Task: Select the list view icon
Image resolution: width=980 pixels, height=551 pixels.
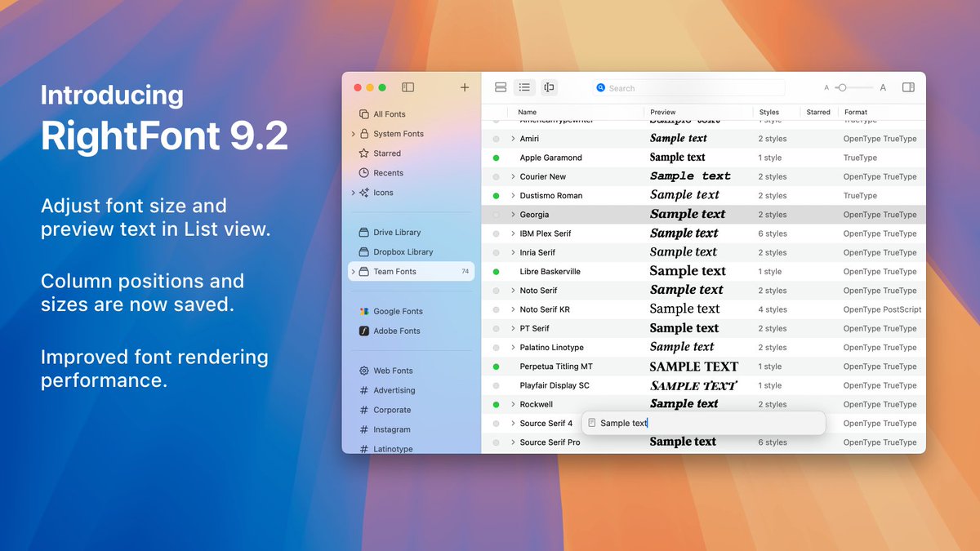Action: (x=524, y=87)
